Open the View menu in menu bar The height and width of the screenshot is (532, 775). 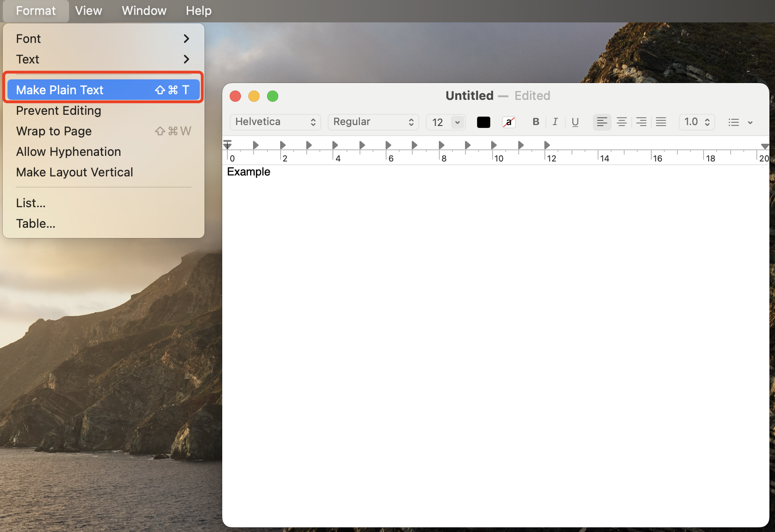88,11
